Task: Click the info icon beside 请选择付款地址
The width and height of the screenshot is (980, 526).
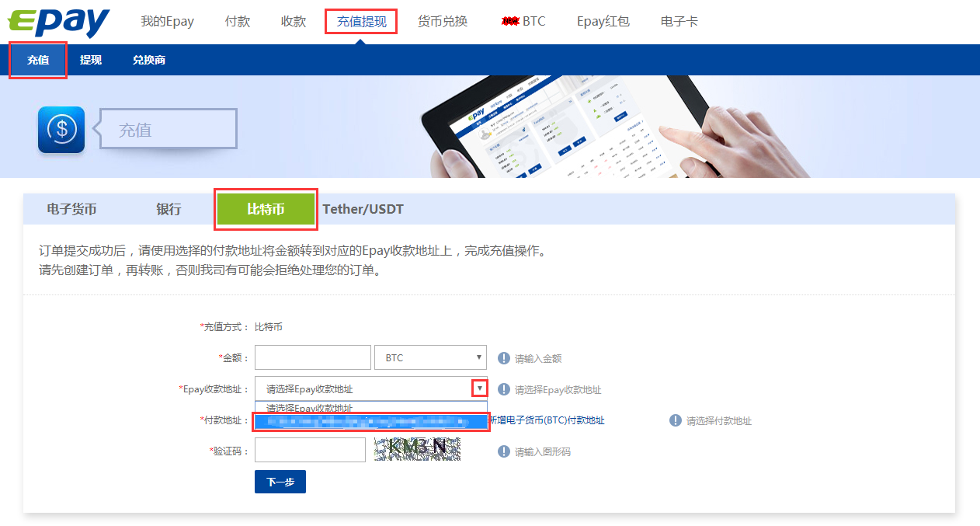Action: click(676, 420)
